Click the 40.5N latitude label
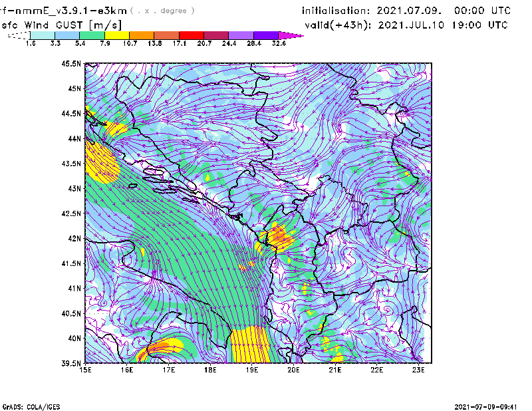 (71, 314)
